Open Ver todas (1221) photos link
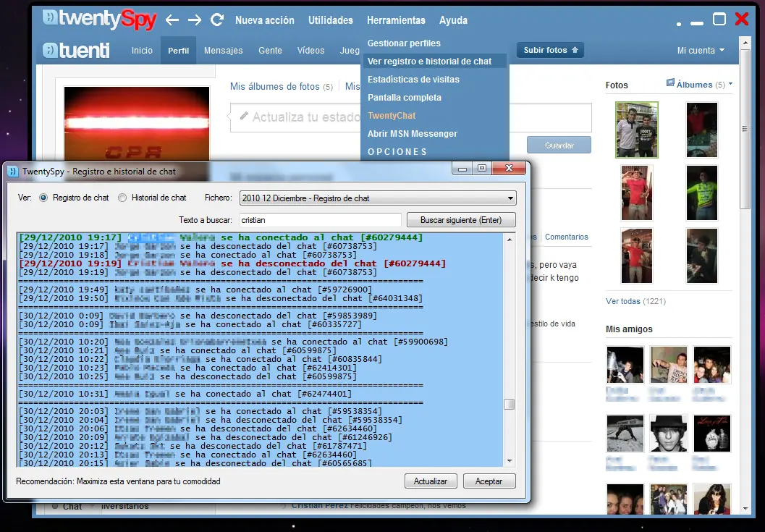Image resolution: width=765 pixels, height=532 pixels. [635, 301]
